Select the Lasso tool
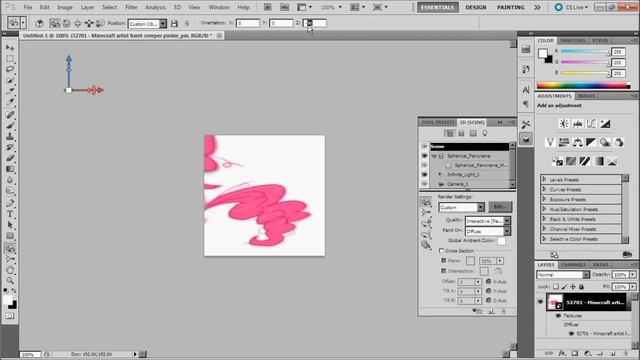This screenshot has height=360, width=640. [10, 69]
